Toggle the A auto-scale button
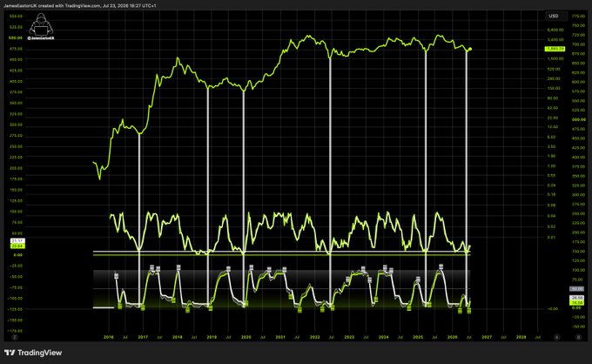592x364 pixels. pos(557,337)
